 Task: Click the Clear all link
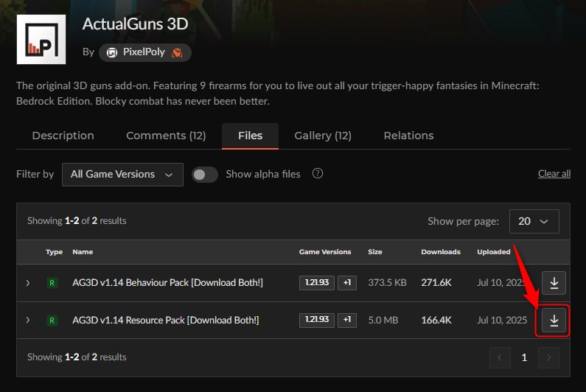(554, 174)
